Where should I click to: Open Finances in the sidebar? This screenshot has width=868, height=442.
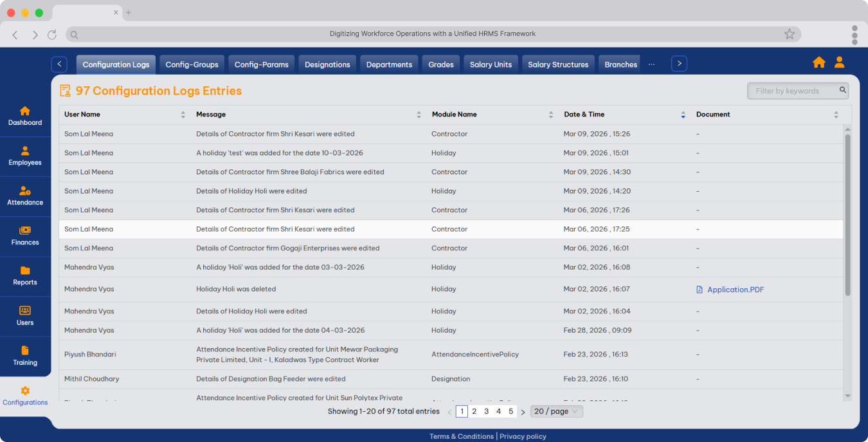coord(25,235)
